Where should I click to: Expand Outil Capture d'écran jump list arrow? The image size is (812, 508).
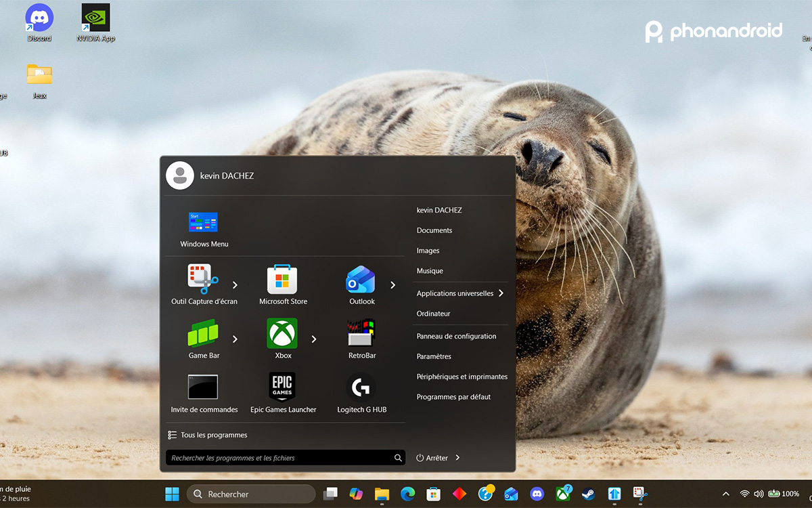[x=235, y=285]
